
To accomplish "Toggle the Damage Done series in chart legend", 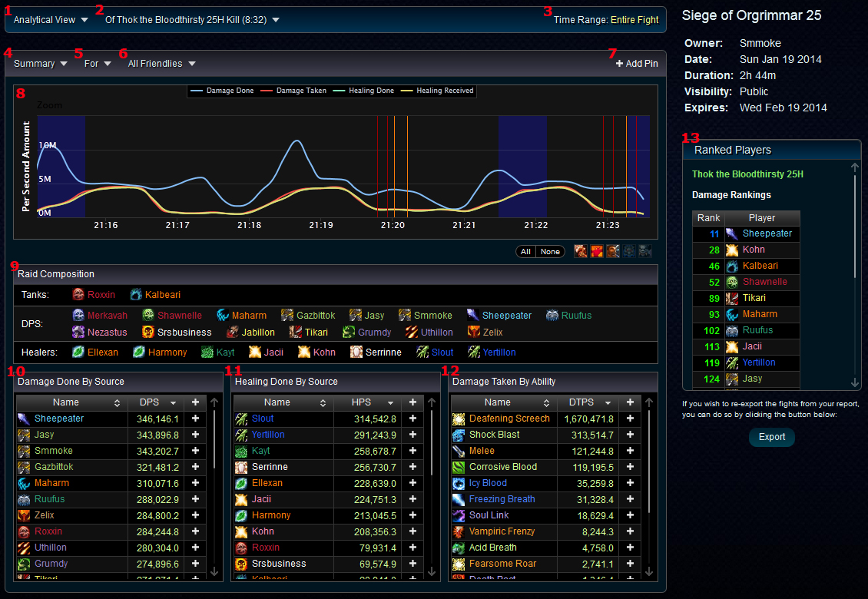I will [223, 91].
